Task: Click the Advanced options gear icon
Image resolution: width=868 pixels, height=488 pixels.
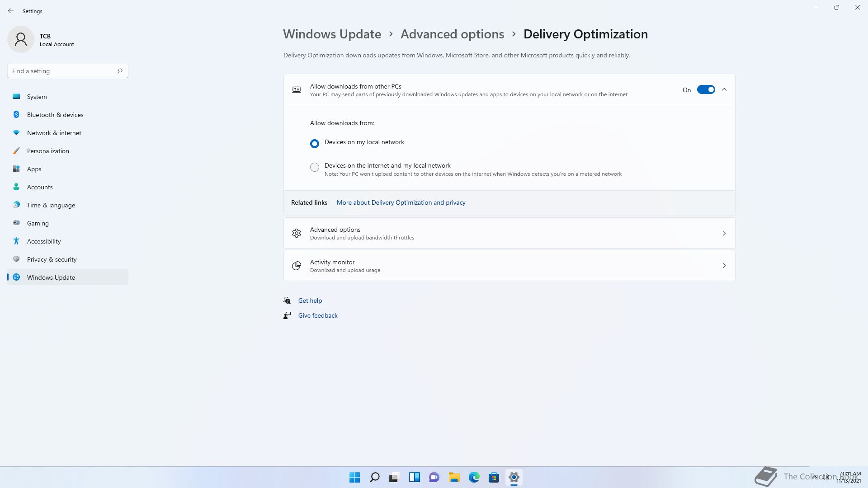Action: coord(297,233)
